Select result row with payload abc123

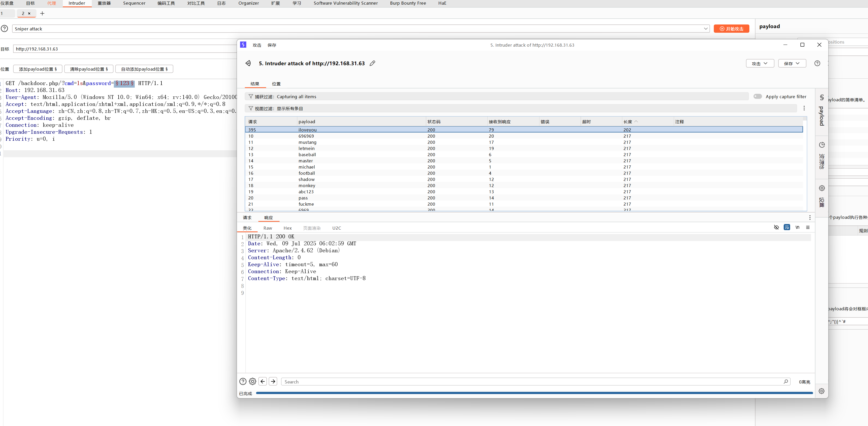[524, 192]
